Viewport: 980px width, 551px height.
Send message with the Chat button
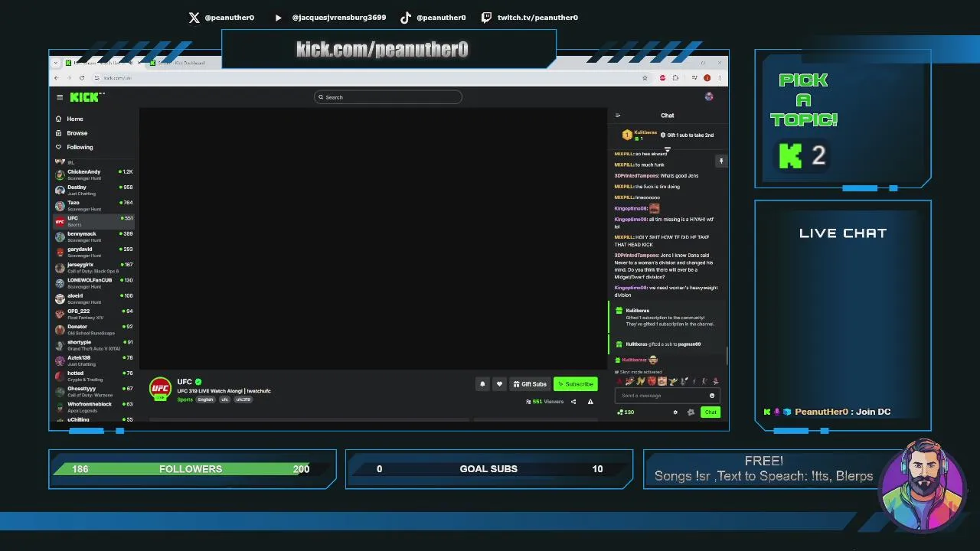click(710, 412)
